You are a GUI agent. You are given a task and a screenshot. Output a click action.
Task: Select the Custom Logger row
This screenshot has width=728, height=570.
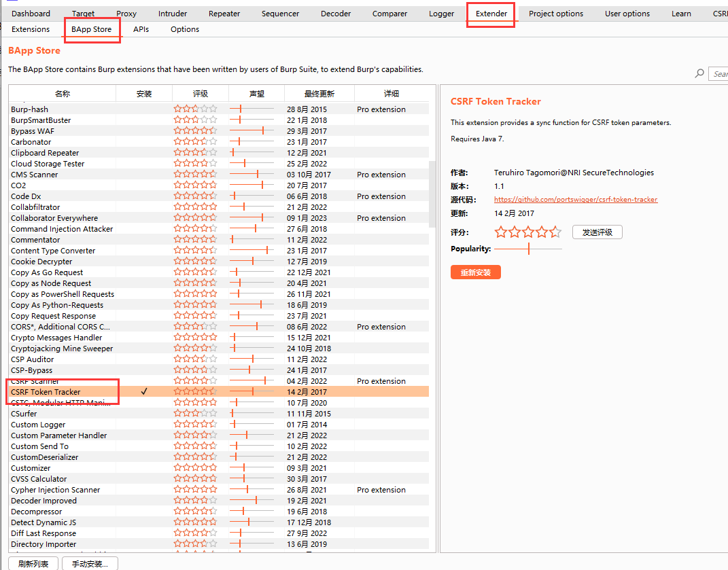[219, 424]
